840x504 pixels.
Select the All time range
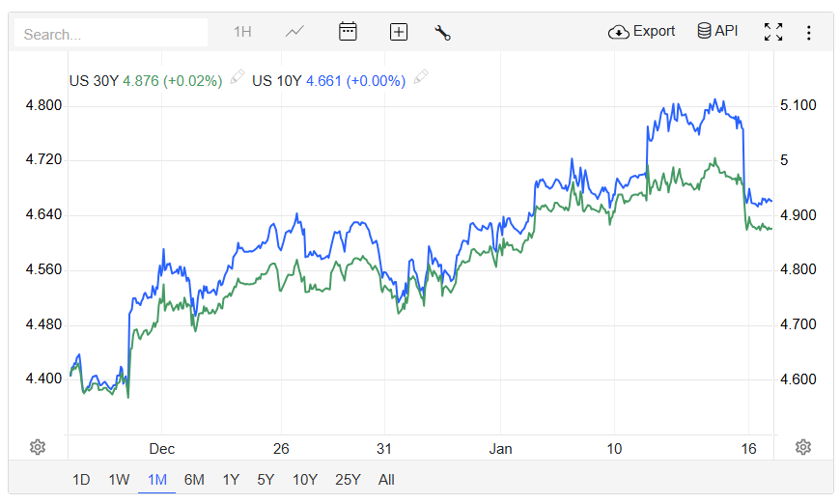pos(386,480)
